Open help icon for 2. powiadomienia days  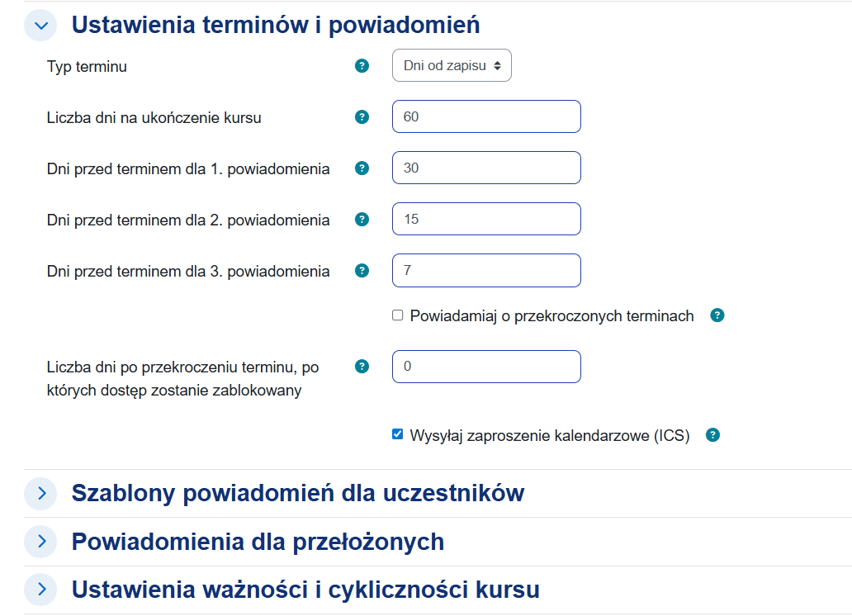pos(362,219)
